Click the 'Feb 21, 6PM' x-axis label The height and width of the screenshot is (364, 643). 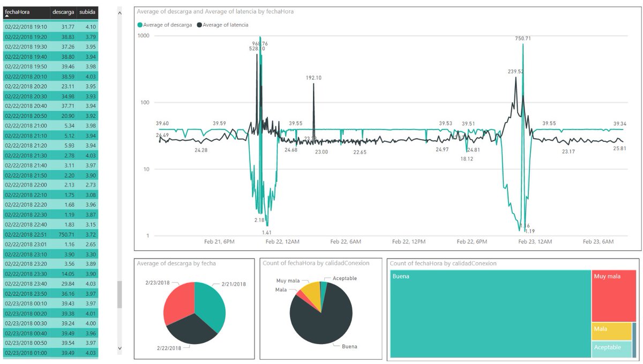click(219, 242)
